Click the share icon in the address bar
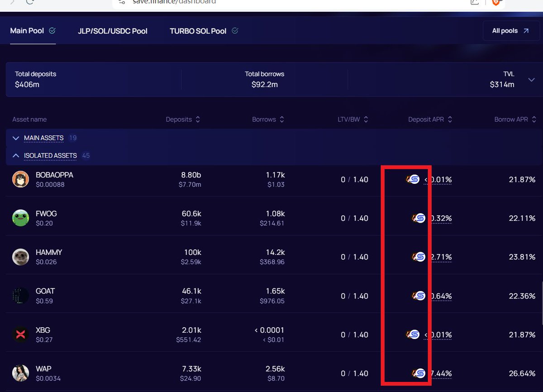Image resolution: width=543 pixels, height=392 pixels. (475, 2)
